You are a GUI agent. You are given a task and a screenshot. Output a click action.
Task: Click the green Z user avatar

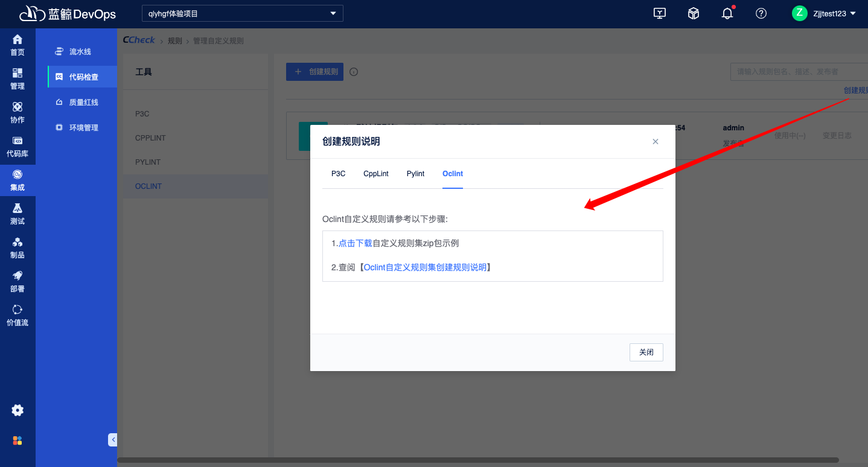tap(800, 13)
